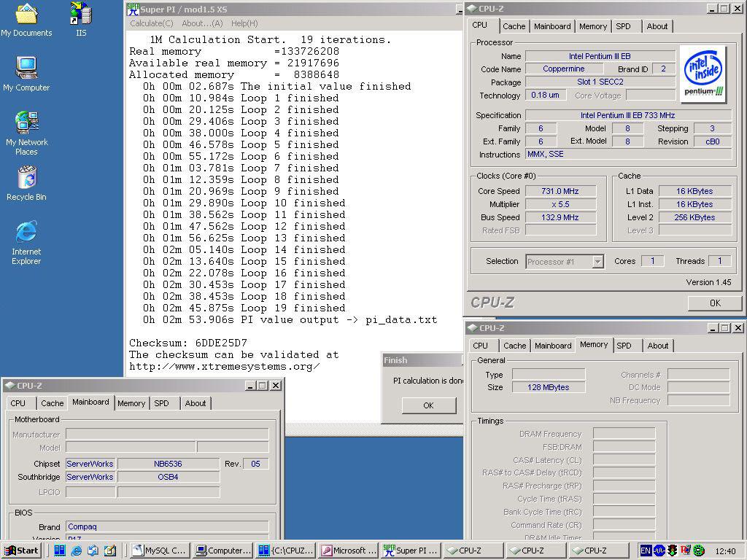
Task: Click Outlook Express quick launch icon
Action: [93, 551]
